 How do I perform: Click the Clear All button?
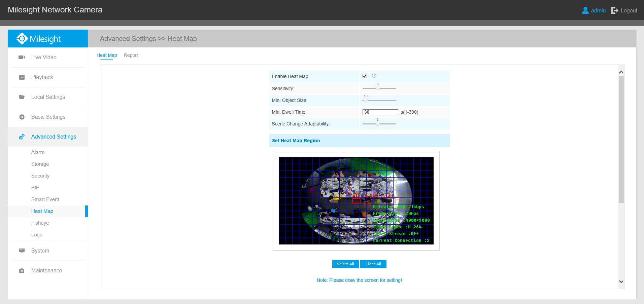tap(373, 264)
